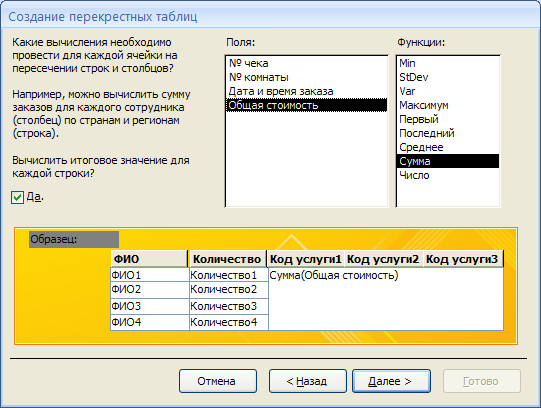Click the 'Количество' sample column header
Viewport: 541px width, 408px height.
coord(228,259)
